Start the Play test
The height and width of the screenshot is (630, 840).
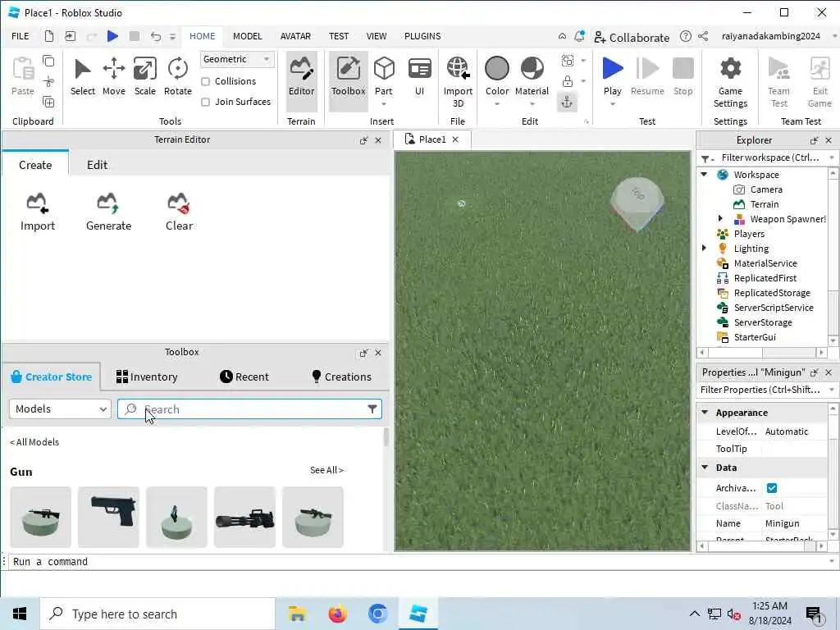tap(612, 78)
